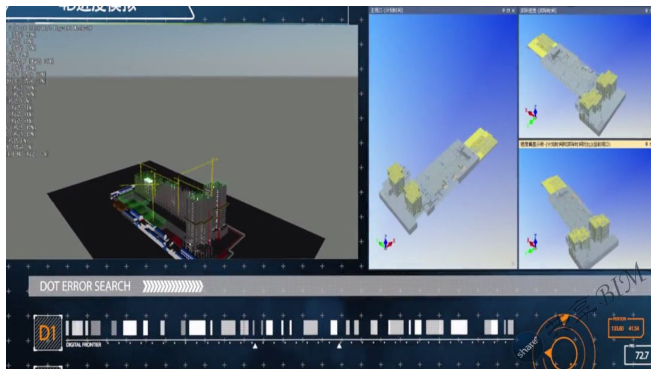Click the orange POSITION readout box
Viewport: 658px width, 371px height.
click(625, 327)
